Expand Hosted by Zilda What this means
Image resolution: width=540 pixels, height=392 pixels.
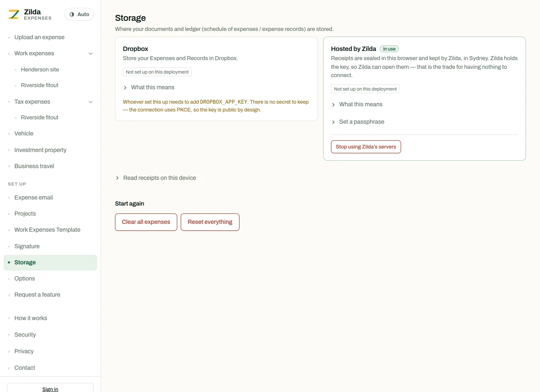click(357, 105)
